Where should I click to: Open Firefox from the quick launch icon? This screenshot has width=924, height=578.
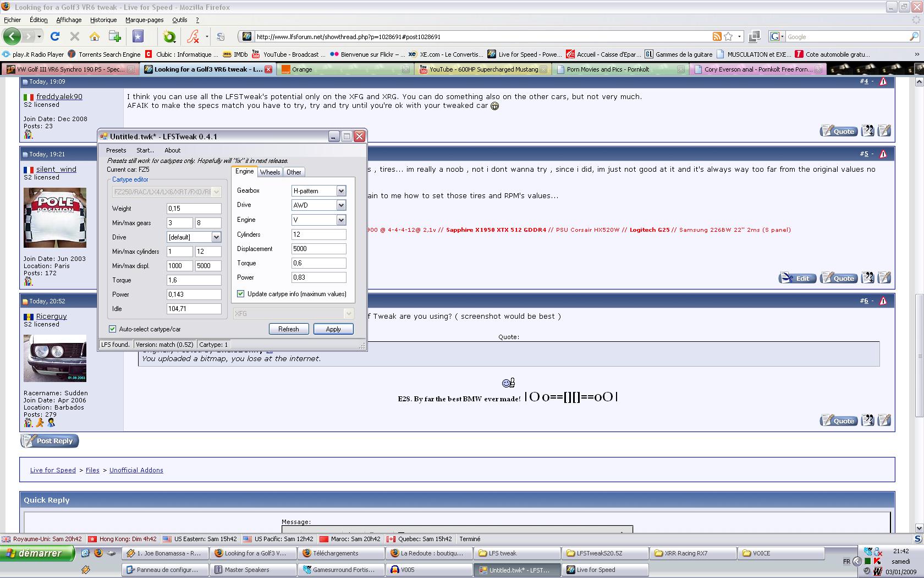[x=98, y=553]
